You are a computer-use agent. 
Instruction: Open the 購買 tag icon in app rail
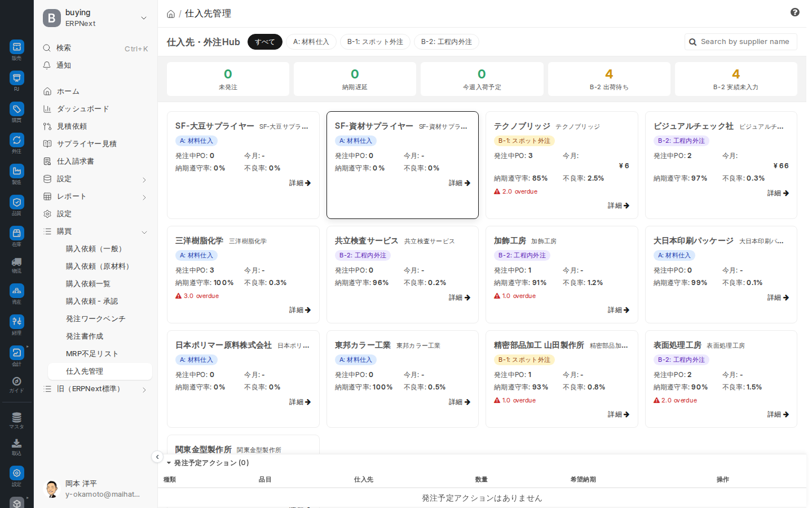point(17,109)
